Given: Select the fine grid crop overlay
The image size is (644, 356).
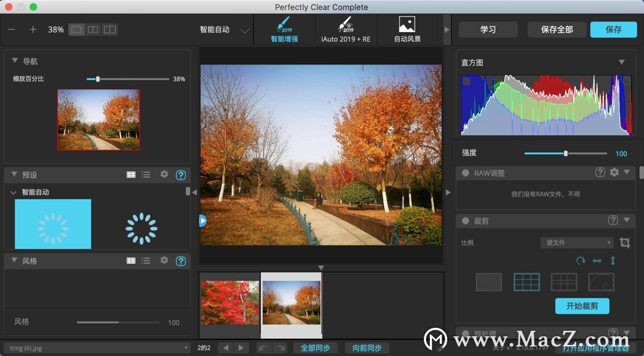Looking at the screenshot, I should [x=489, y=282].
